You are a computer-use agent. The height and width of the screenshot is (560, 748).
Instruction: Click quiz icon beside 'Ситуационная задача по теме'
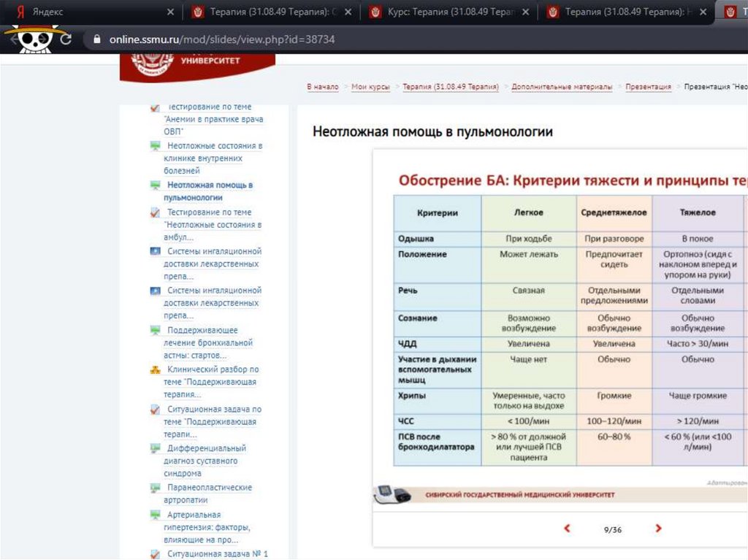point(155,410)
